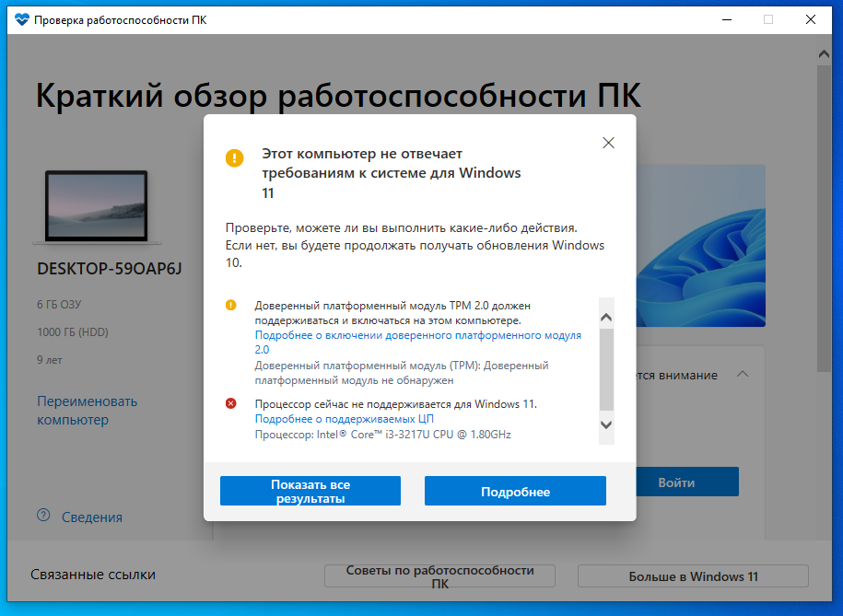843x616 pixels.
Task: Click up arrow of results list scrollbar
Action: click(x=606, y=317)
